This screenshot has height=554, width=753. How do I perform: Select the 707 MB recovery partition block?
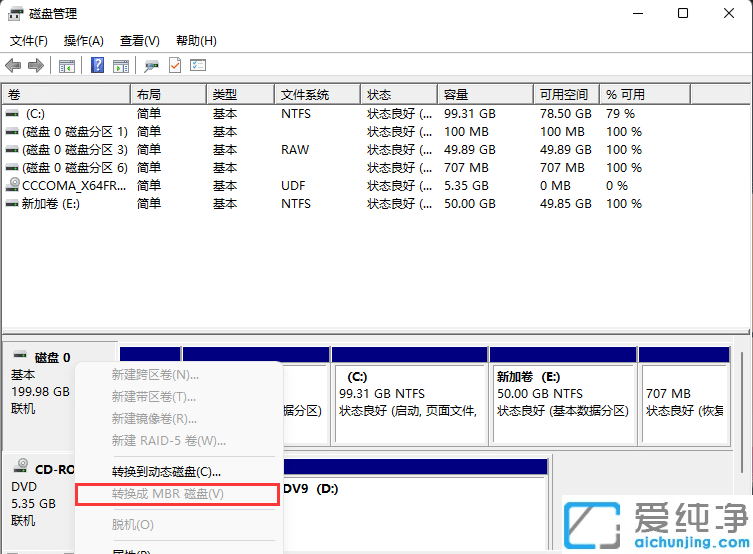coord(684,396)
